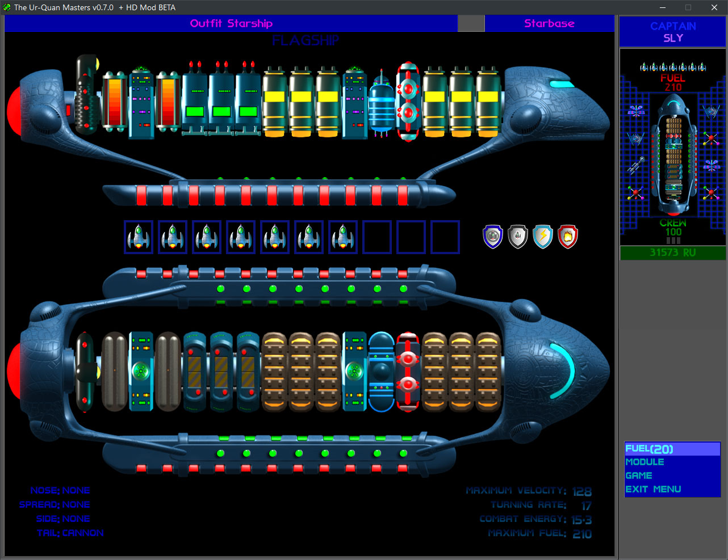This screenshot has width=728, height=560.
Task: Click the rightmost empty lander slot
Action: tap(445, 237)
